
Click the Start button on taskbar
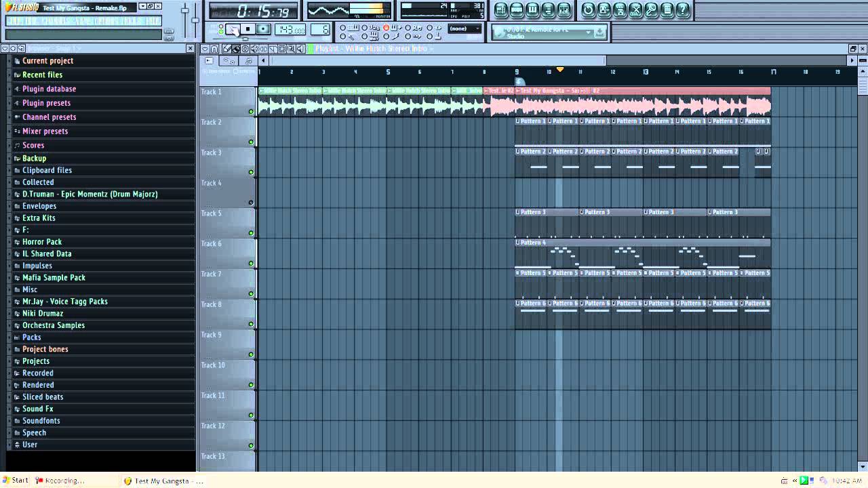pos(15,481)
